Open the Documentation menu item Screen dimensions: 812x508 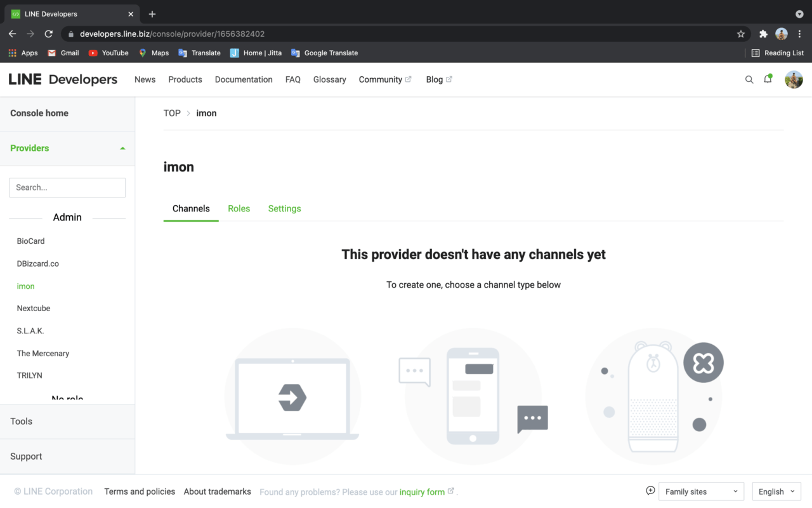244,79
